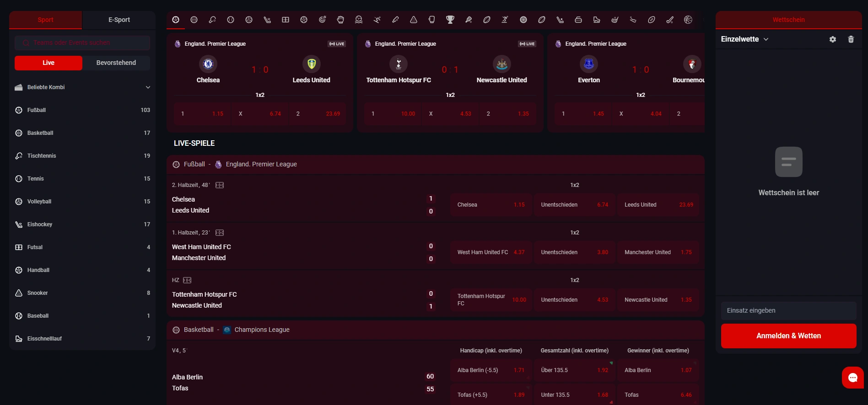Image resolution: width=868 pixels, height=405 pixels.
Task: Select the ice skate icon in top bar
Action: 597,20
